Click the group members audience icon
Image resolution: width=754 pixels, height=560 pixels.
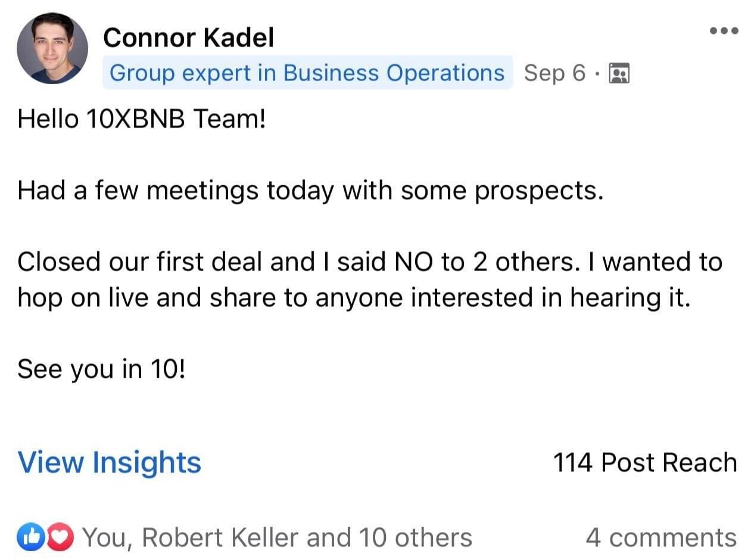[x=619, y=73]
